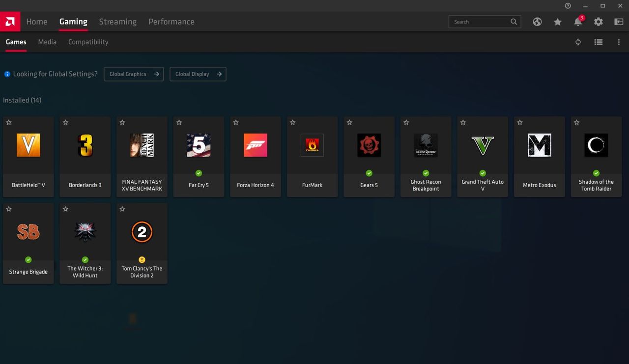Open the Strange Brigade game icon
The height and width of the screenshot is (364, 629).
pos(29,232)
